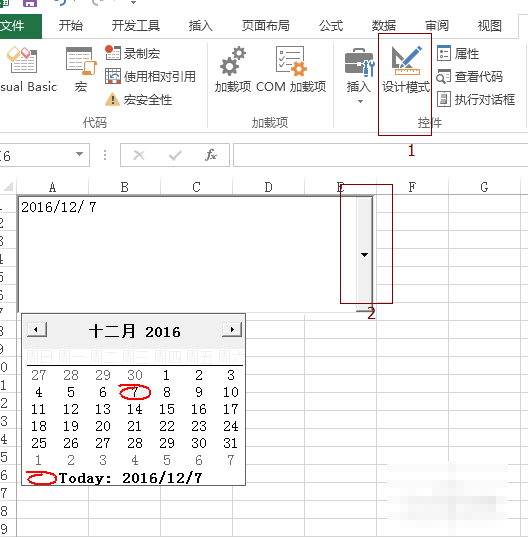Select column A header

pyautogui.click(x=52, y=187)
